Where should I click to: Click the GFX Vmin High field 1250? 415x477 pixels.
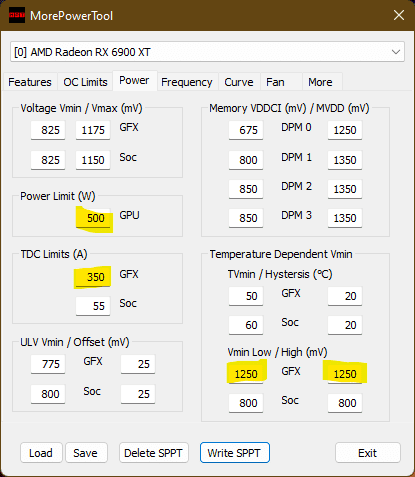click(x=345, y=374)
